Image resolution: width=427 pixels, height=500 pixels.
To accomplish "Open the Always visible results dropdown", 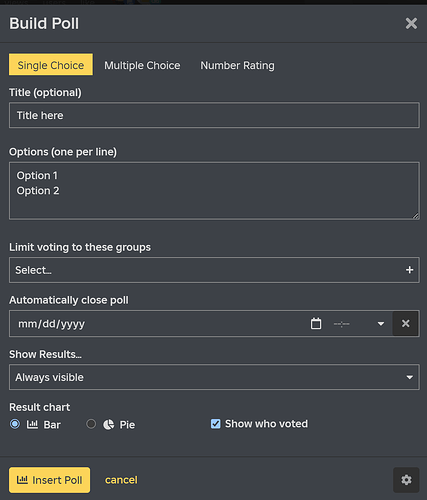I will tap(214, 377).
